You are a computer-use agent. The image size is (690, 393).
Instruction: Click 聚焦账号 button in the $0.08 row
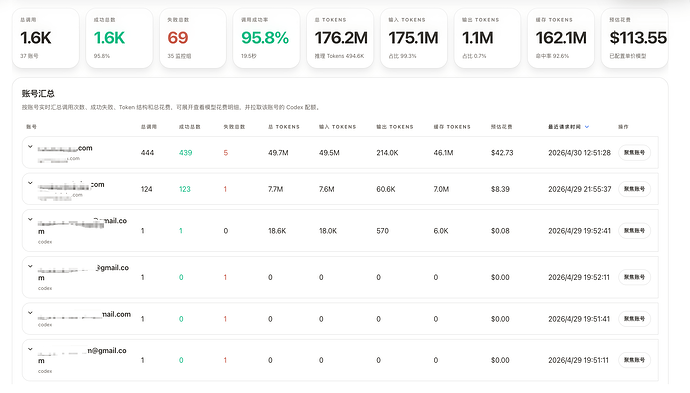(x=634, y=231)
